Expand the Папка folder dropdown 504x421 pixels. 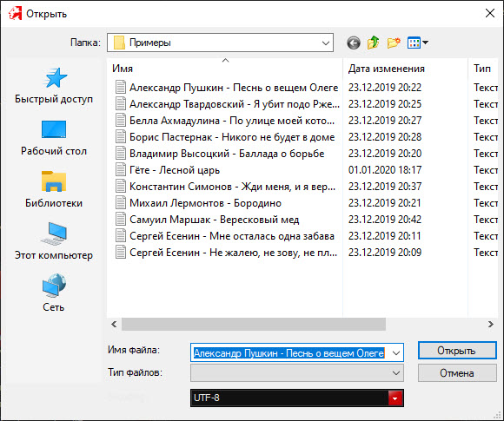point(326,43)
